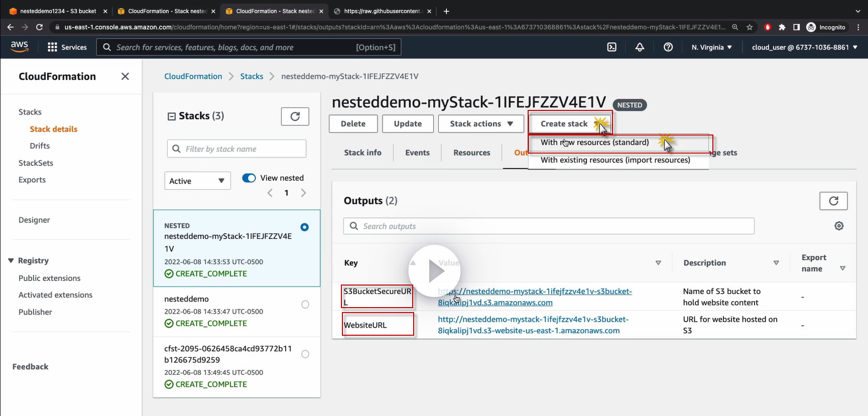Open the CloudShell terminal icon
The height and width of the screenshot is (416, 868).
point(612,47)
